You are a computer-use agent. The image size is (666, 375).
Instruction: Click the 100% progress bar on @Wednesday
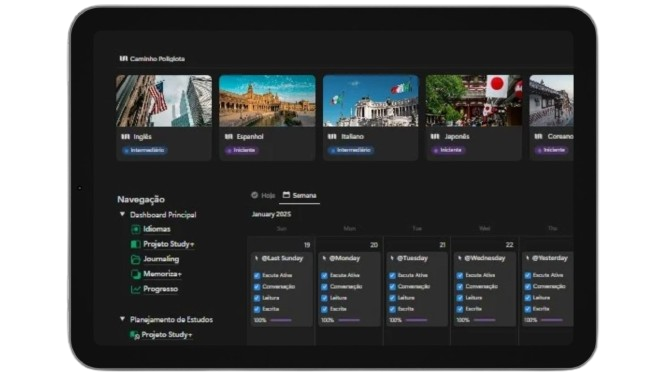pos(484,320)
